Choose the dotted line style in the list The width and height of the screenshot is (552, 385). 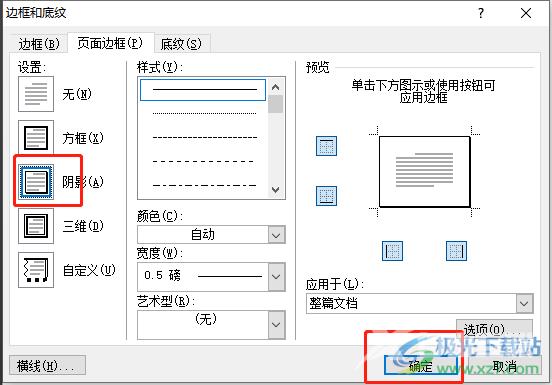203,113
